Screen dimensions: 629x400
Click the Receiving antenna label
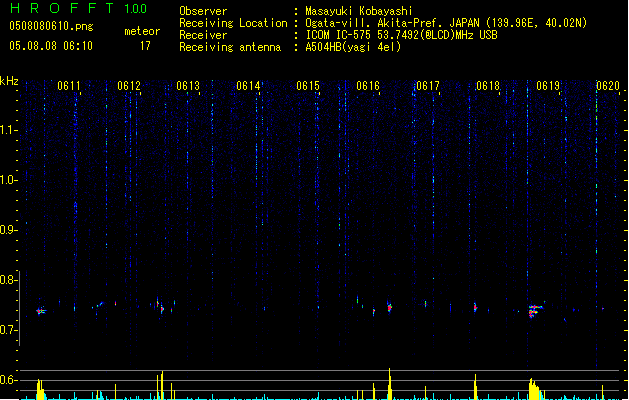pyautogui.click(x=230, y=47)
